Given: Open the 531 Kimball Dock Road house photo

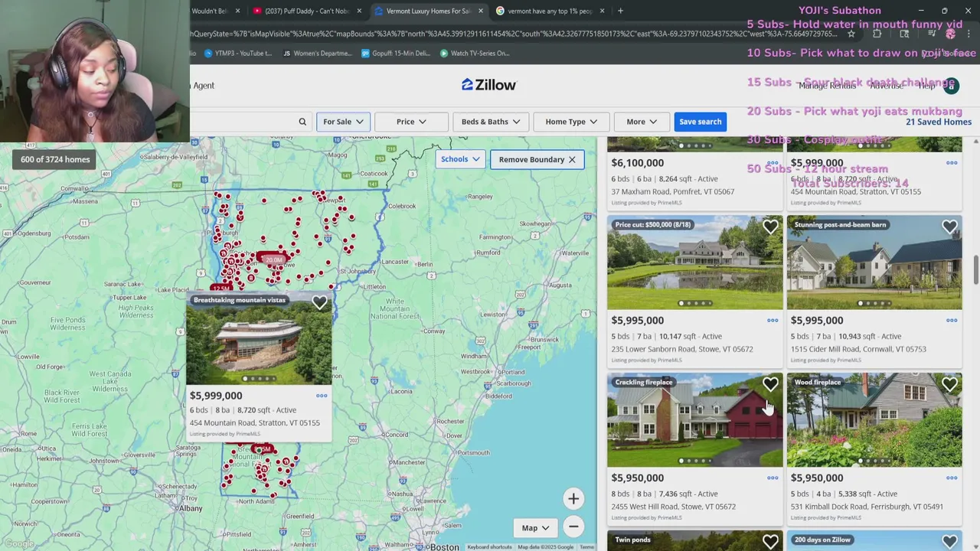Looking at the screenshot, I should click(x=874, y=420).
